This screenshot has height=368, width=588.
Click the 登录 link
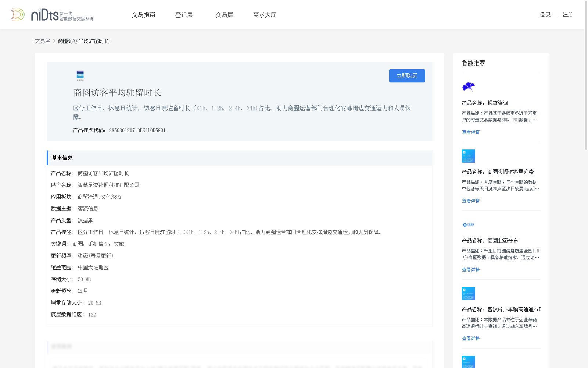(546, 15)
